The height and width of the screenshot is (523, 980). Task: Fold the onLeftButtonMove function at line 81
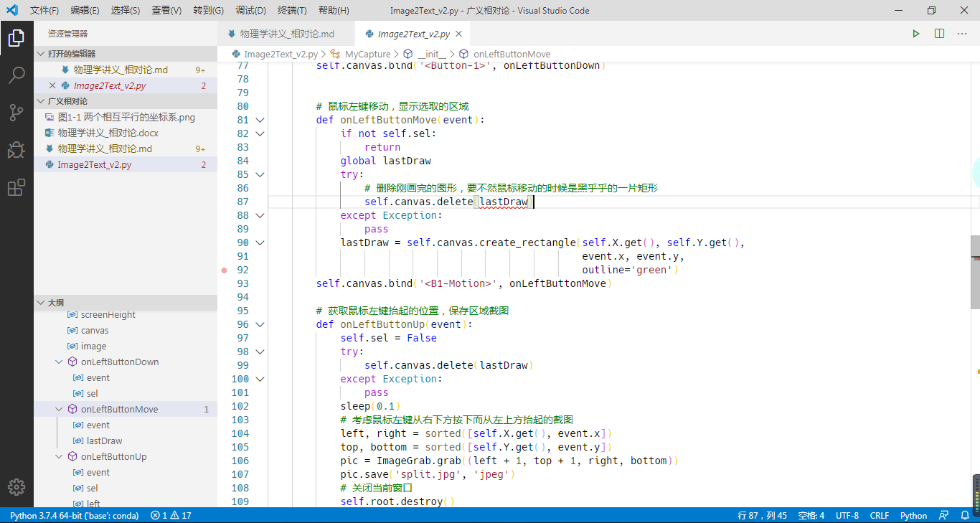[260, 120]
